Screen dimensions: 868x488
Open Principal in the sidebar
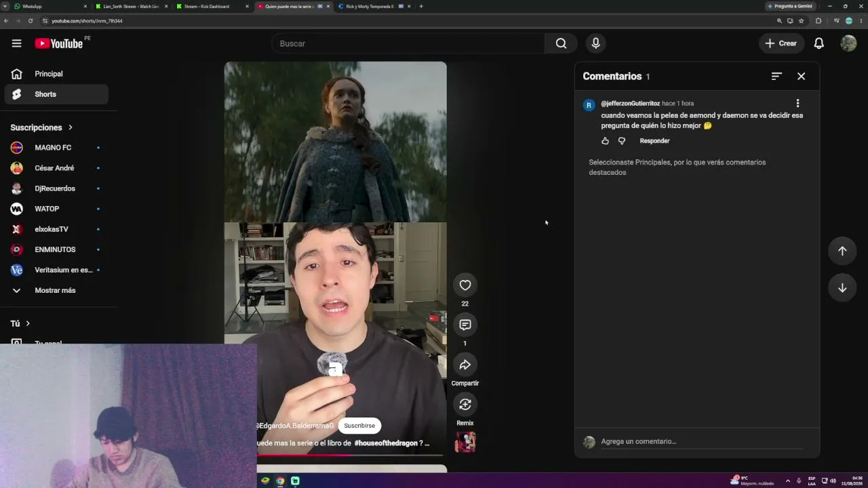tap(56, 74)
